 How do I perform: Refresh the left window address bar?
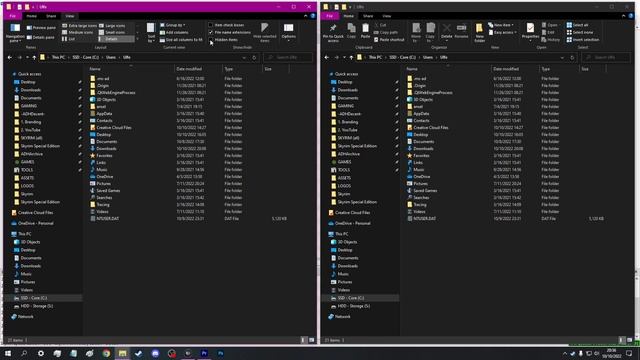tap(254, 58)
